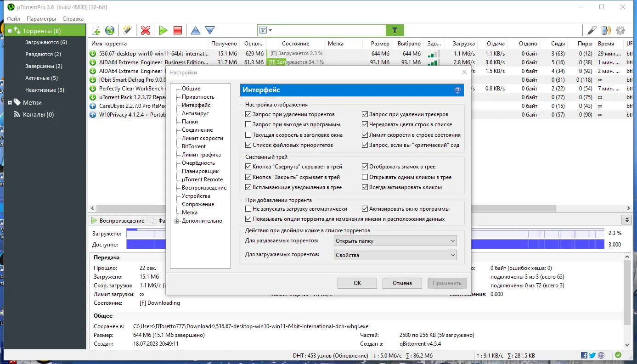Screen dimensions: 637x364
Task: Click the Create New Torrent wand icon
Action: click(127, 31)
